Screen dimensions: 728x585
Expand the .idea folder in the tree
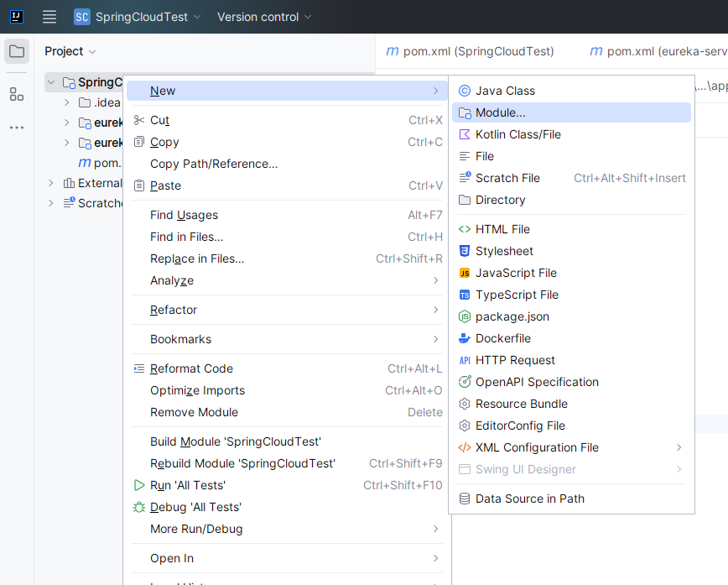[x=68, y=102]
